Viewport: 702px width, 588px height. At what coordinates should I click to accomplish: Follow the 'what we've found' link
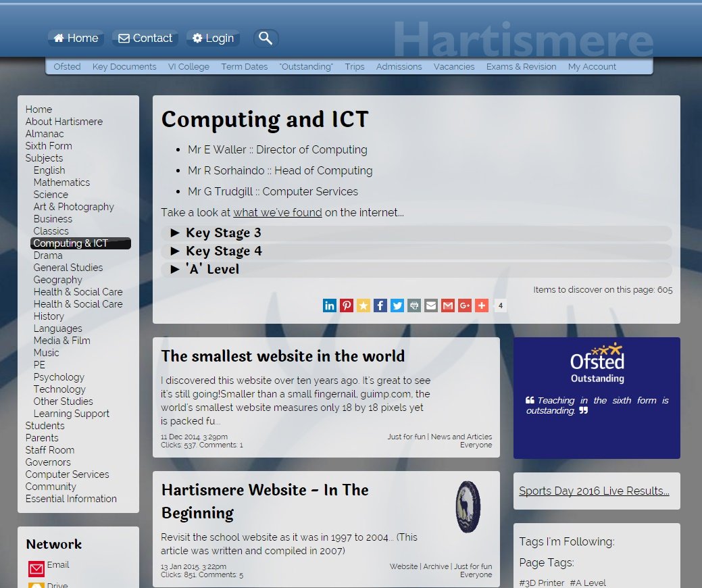(x=277, y=213)
